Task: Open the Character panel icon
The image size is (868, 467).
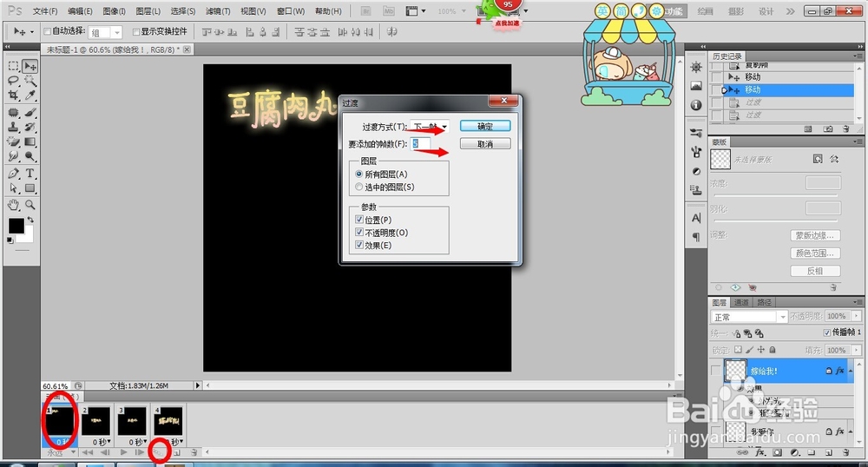Action: [696, 218]
